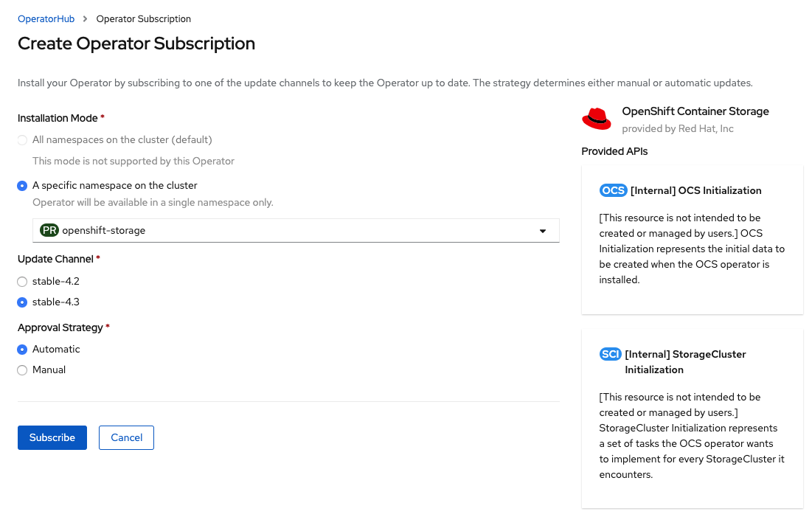Select the stable-4.2 update channel
812x517 pixels.
(x=22, y=281)
